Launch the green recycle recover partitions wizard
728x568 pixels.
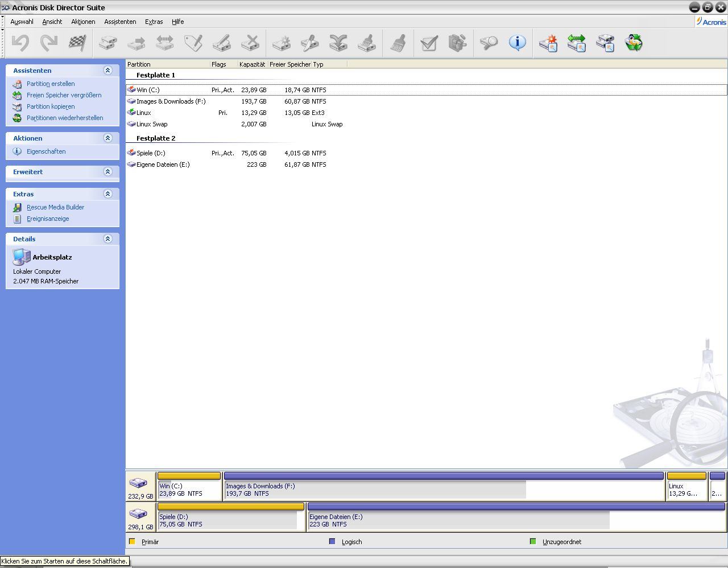click(634, 43)
